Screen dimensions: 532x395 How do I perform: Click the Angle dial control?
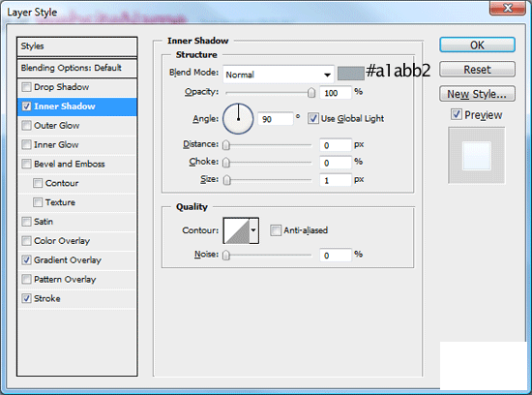pos(238,119)
